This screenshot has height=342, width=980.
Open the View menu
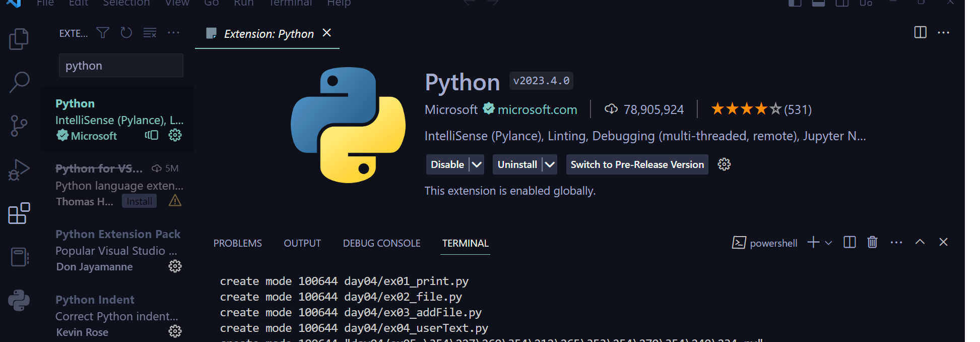click(177, 3)
